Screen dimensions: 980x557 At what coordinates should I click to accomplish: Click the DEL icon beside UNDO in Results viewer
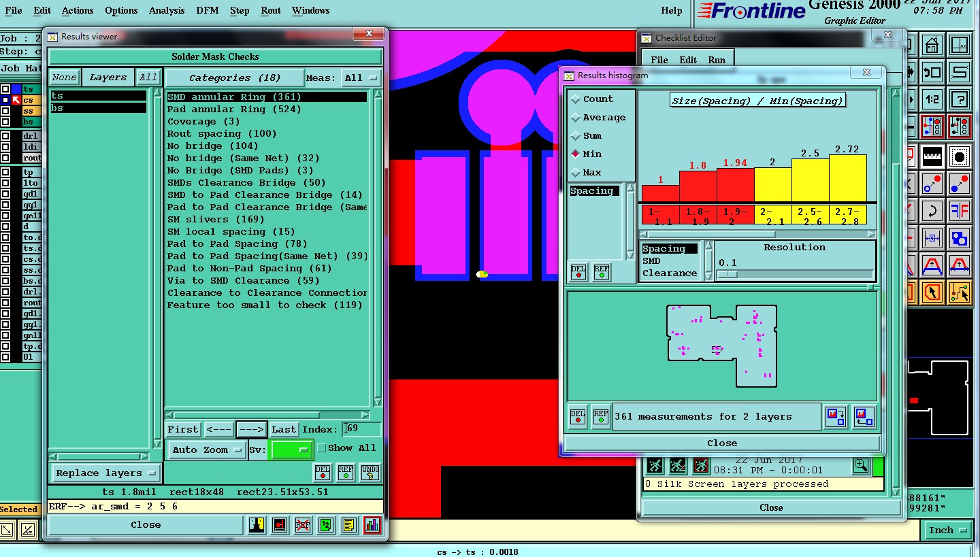click(323, 472)
